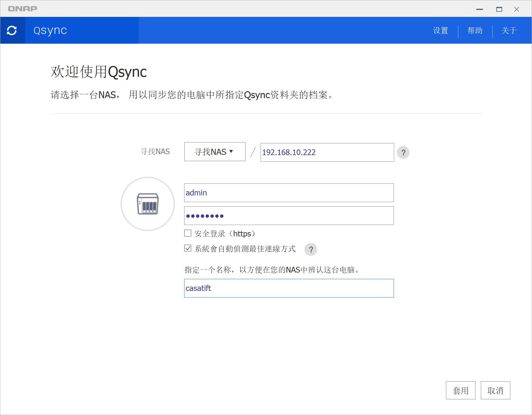Click the 取消 button to cancel

[x=496, y=390]
